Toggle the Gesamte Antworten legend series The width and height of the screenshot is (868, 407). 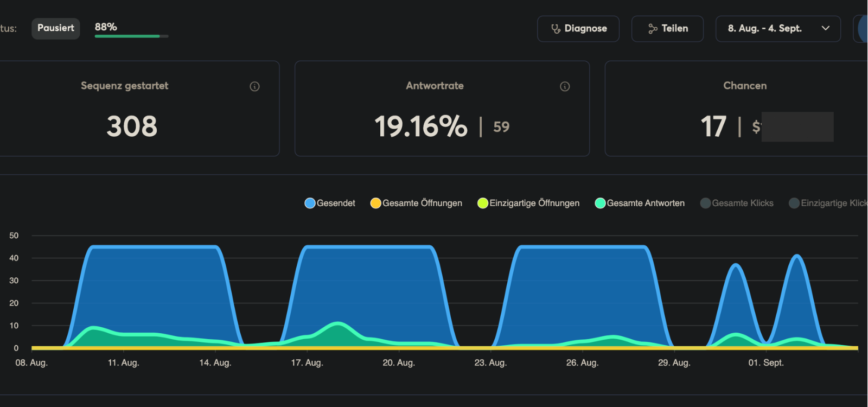(640, 203)
